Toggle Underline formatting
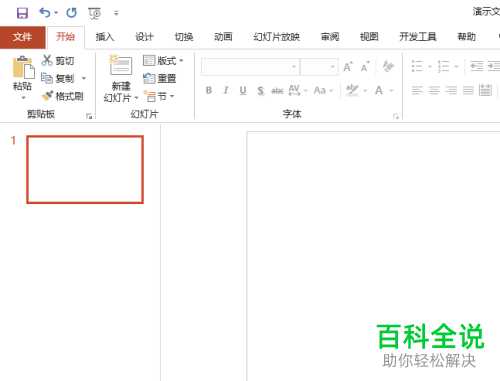500x381 pixels. tap(243, 90)
